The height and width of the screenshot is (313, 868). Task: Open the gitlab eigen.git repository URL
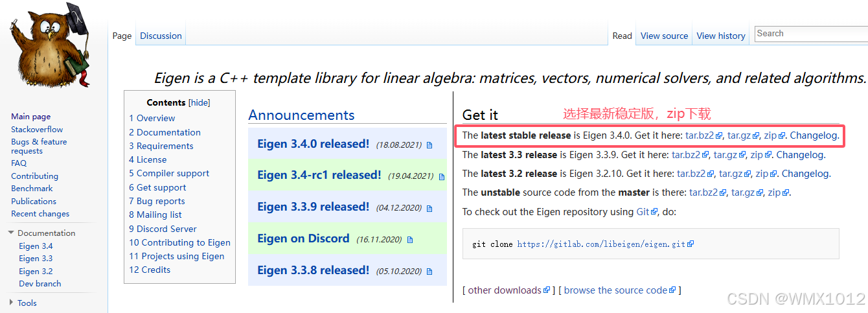[605, 244]
